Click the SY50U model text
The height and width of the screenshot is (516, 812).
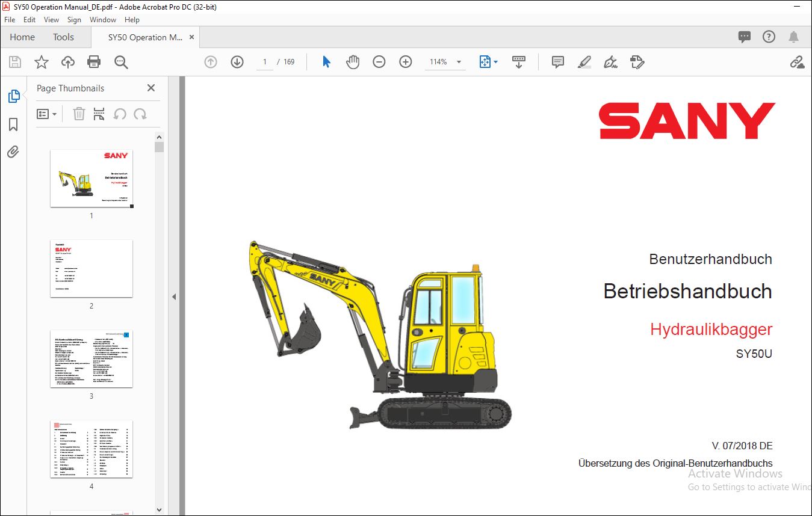click(754, 354)
